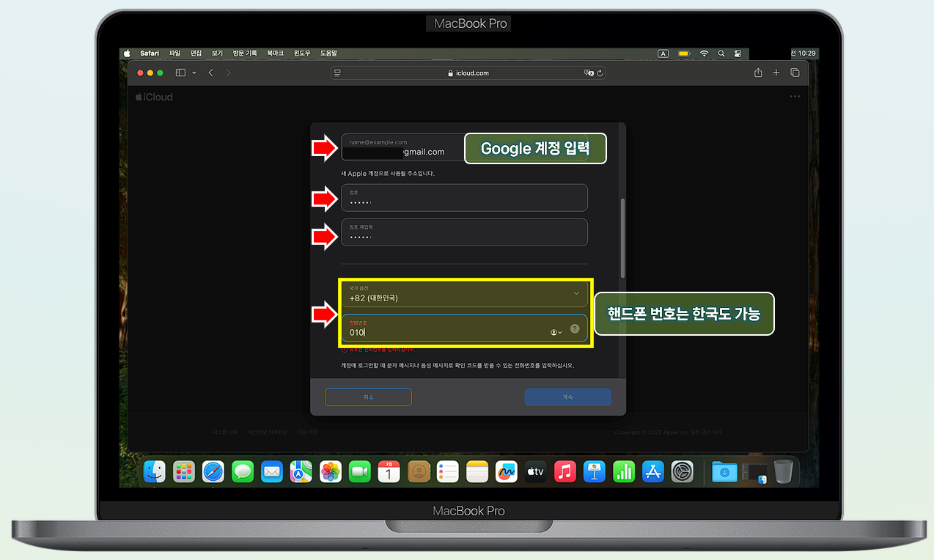Open Maps from the Dock
Viewport: 934px width, 560px height.
click(x=301, y=471)
